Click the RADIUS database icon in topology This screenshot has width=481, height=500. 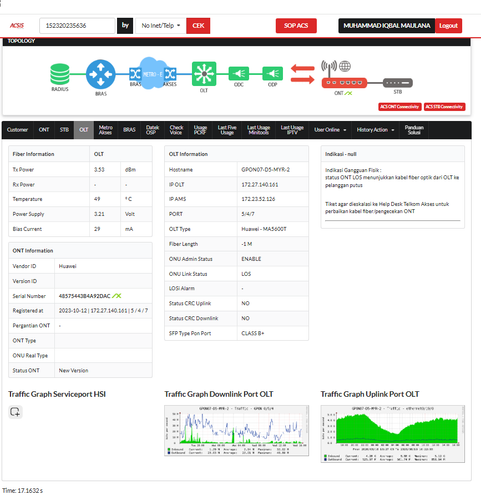pos(60,74)
